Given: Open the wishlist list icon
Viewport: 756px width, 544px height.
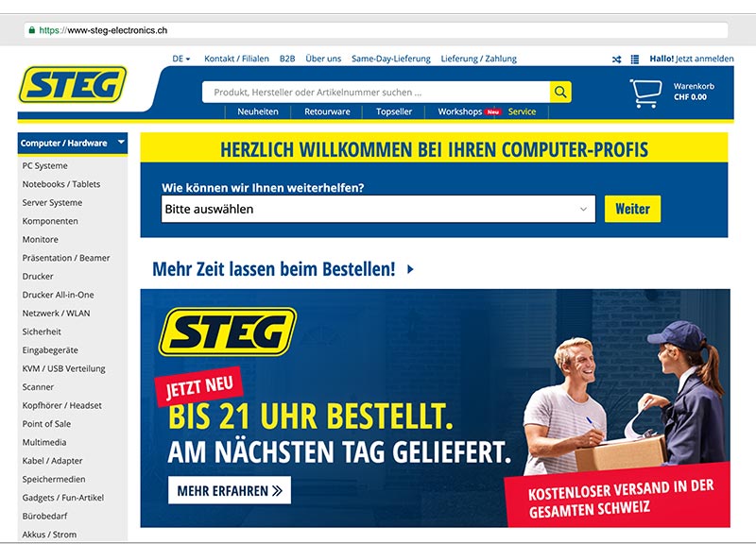Looking at the screenshot, I should click(x=634, y=59).
